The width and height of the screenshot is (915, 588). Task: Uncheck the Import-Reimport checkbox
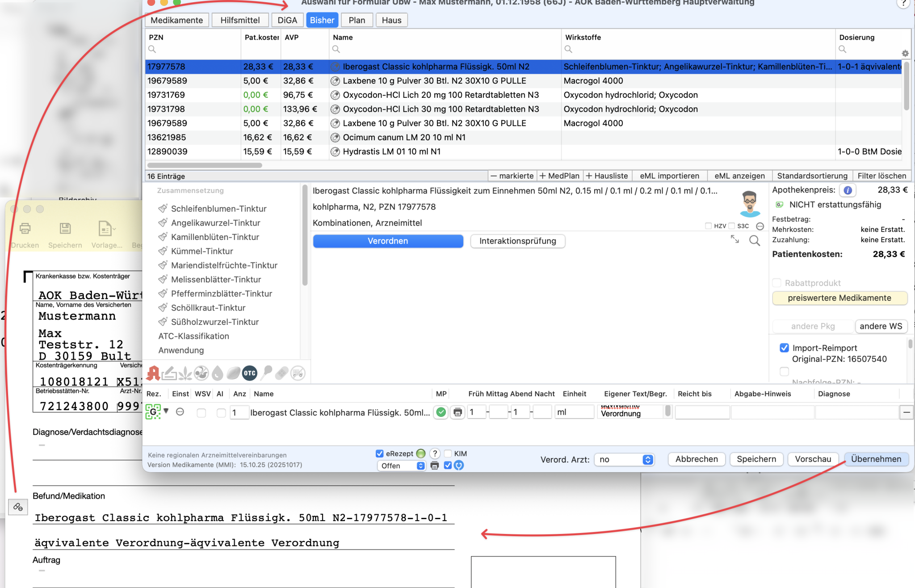tap(784, 347)
